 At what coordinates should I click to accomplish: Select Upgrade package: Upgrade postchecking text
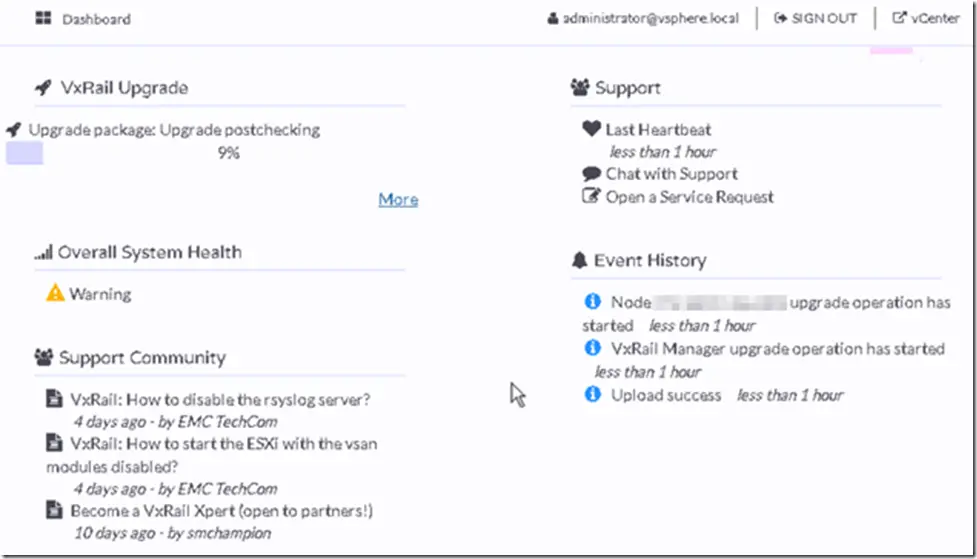tap(174, 130)
